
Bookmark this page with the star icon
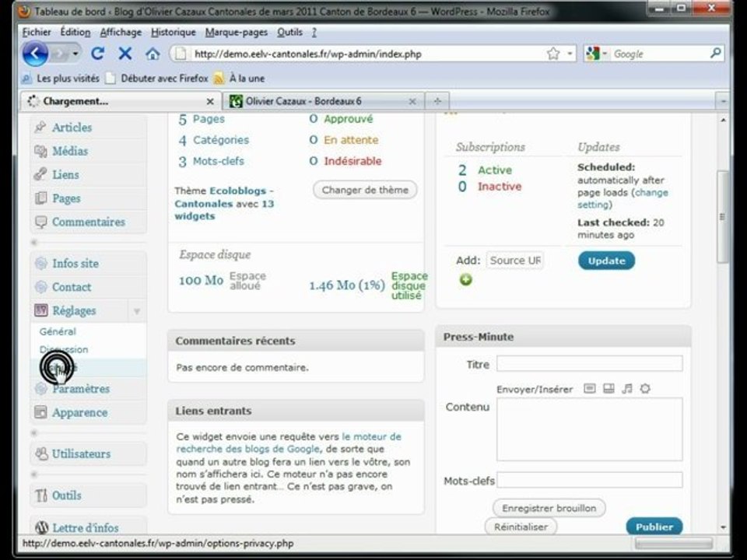pos(553,54)
